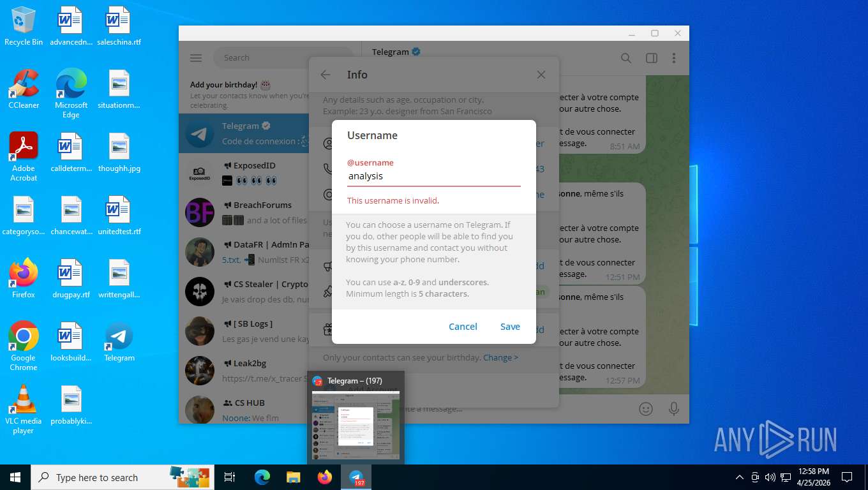The image size is (868, 490).
Task: Select the Google Chrome desktop shortcut
Action: pyautogui.click(x=24, y=346)
